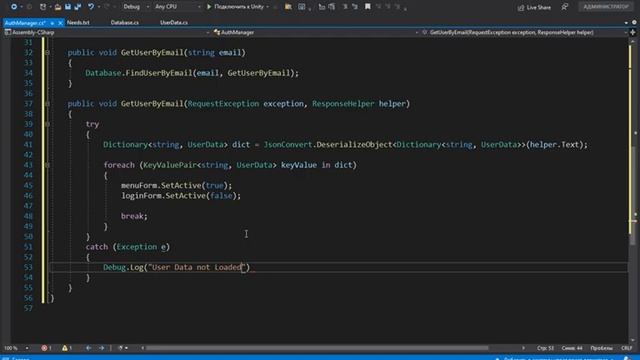Viewport: 640px width, 360px height.
Task: Click the keyValue variable on line 43
Action: (299, 165)
